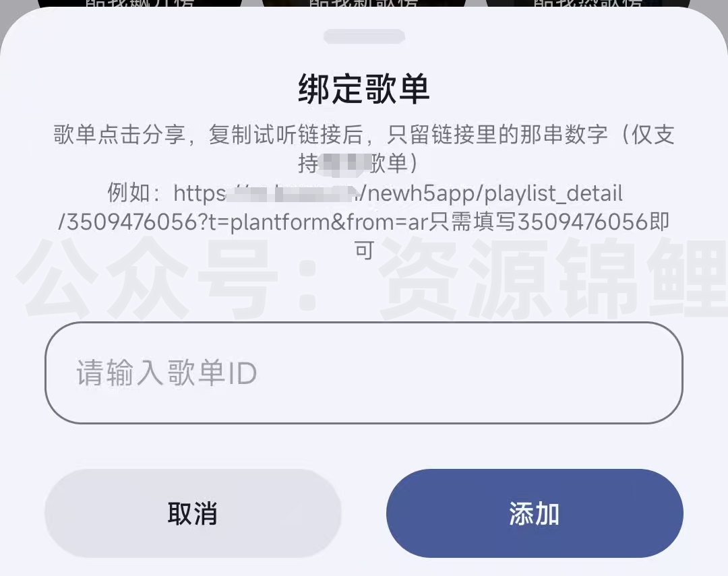Tap the 添加 button
This screenshot has height=576, width=728.
click(x=535, y=513)
